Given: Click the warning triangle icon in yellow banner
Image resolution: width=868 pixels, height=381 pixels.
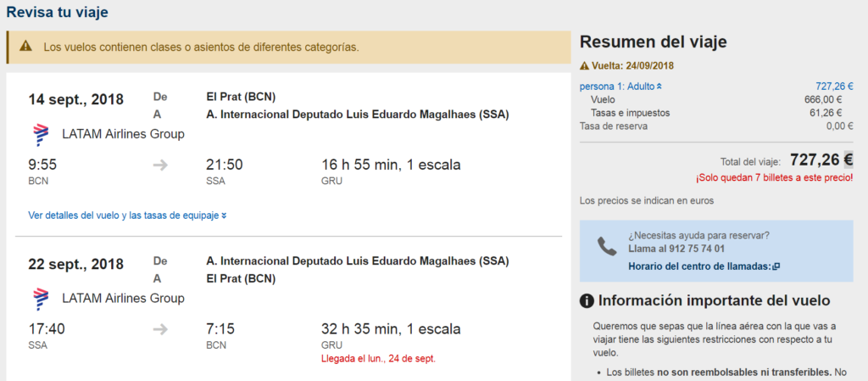Looking at the screenshot, I should [x=27, y=47].
